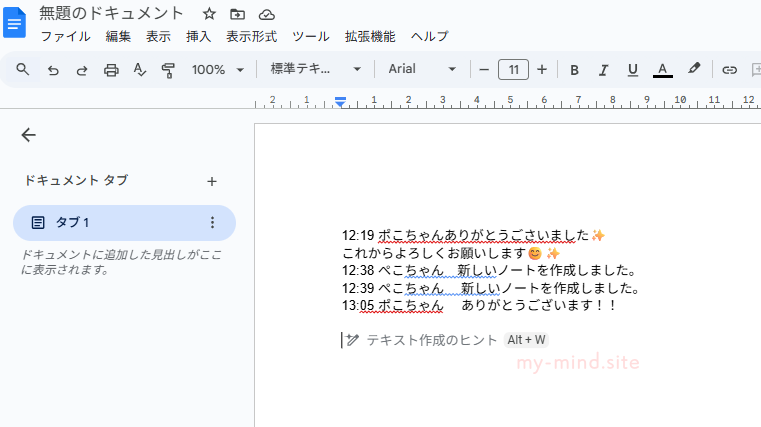Check the cloud save status icon
The image size is (761, 427).
tap(266, 15)
